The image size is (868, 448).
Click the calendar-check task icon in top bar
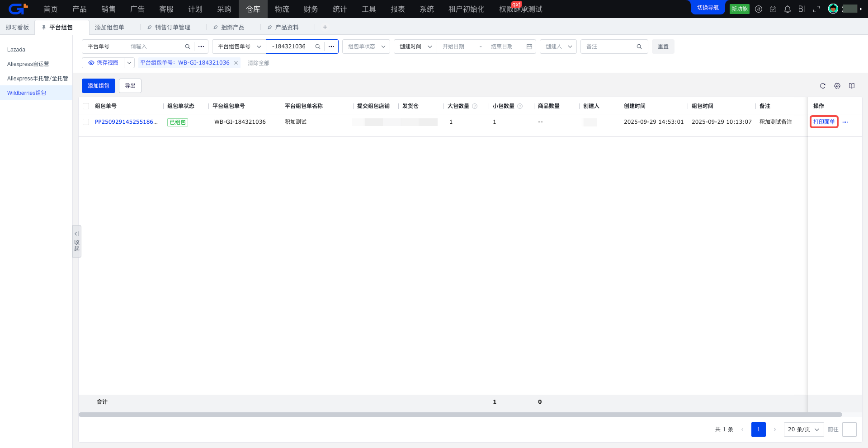click(x=773, y=9)
